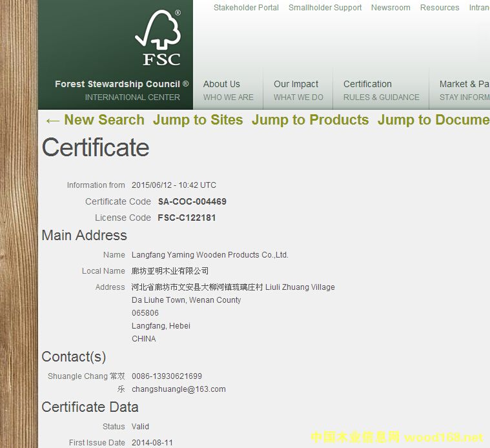Jump to Sites section

tap(198, 120)
